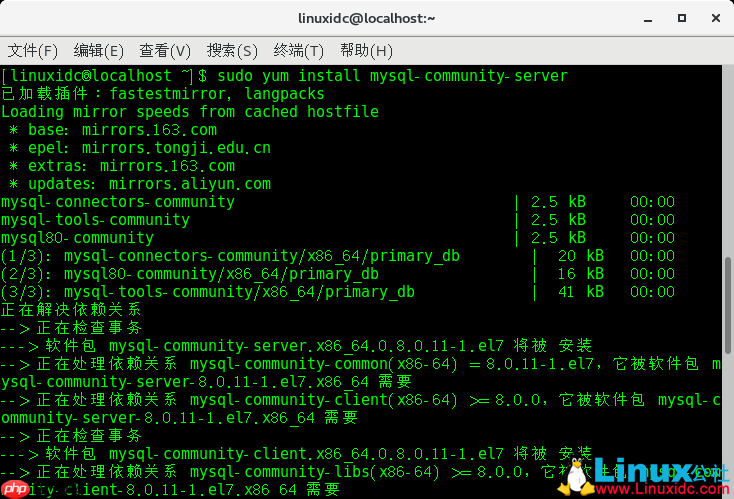Click the 'mysql-connectors-community' repo row
734x499 pixels.
338,202
